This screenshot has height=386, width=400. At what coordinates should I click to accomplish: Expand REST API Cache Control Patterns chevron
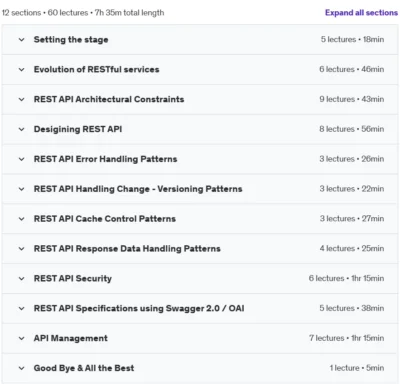pos(21,219)
